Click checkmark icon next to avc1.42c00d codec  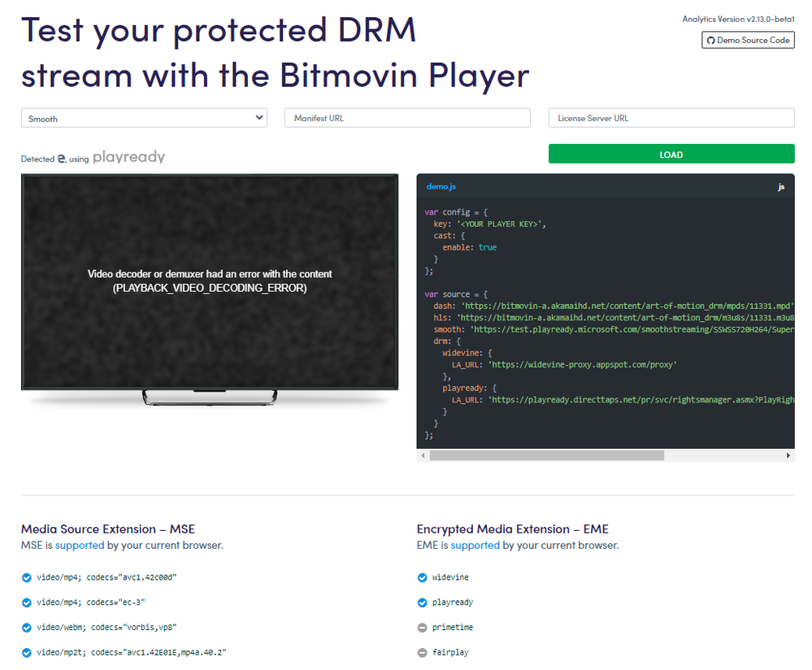(26, 578)
